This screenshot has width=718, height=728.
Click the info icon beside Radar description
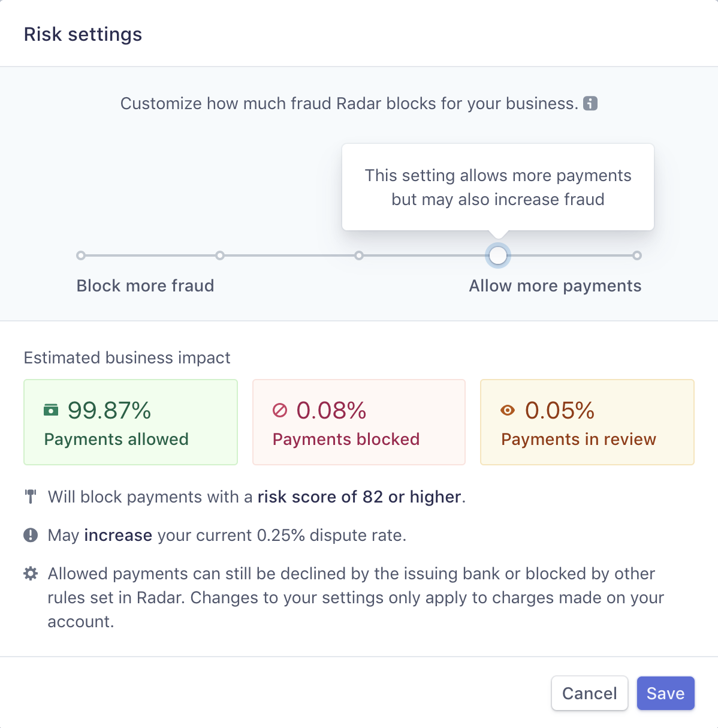[x=590, y=103]
